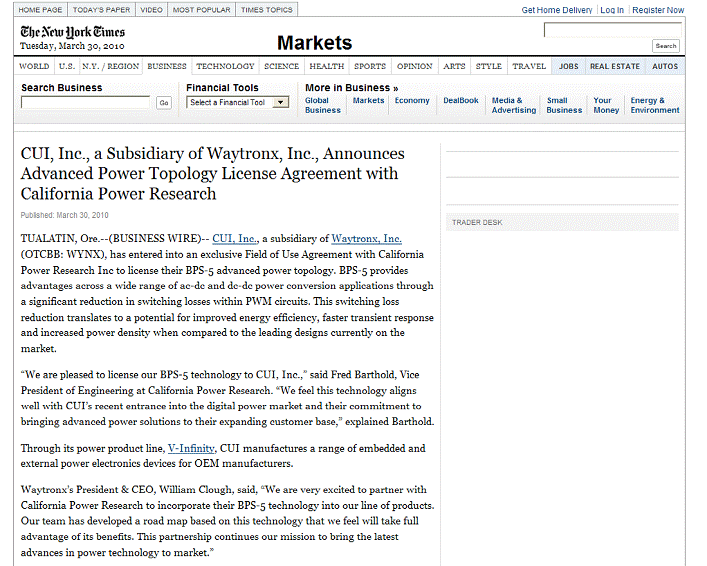This screenshot has height=566, width=707.
Task: Click the Search button under the top search field
Action: coord(666,46)
